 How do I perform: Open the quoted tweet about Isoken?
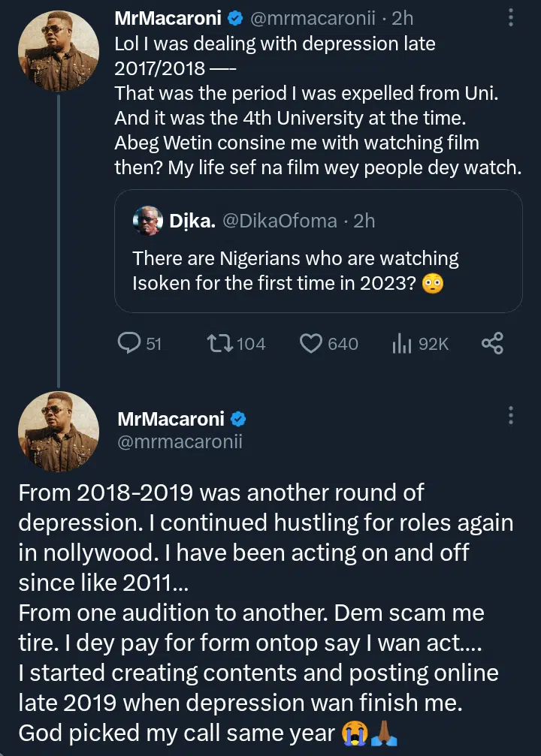pos(318,272)
